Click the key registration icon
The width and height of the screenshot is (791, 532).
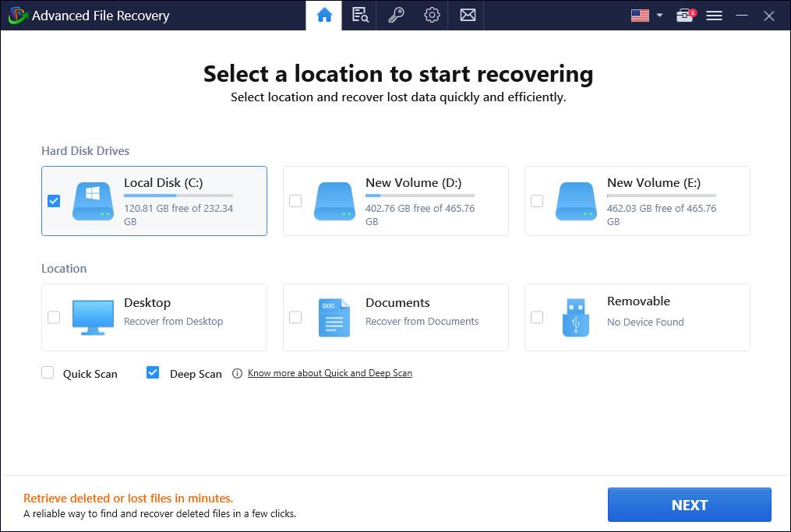tap(396, 16)
